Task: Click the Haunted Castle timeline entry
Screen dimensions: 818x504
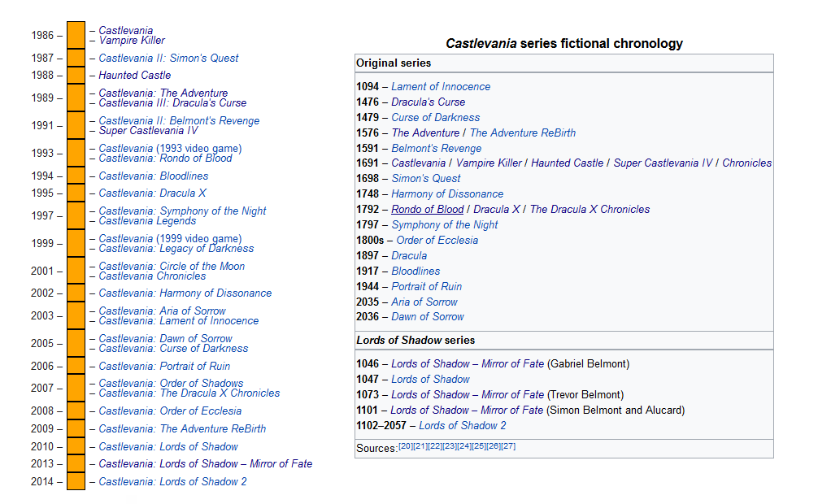Action: click(x=135, y=75)
